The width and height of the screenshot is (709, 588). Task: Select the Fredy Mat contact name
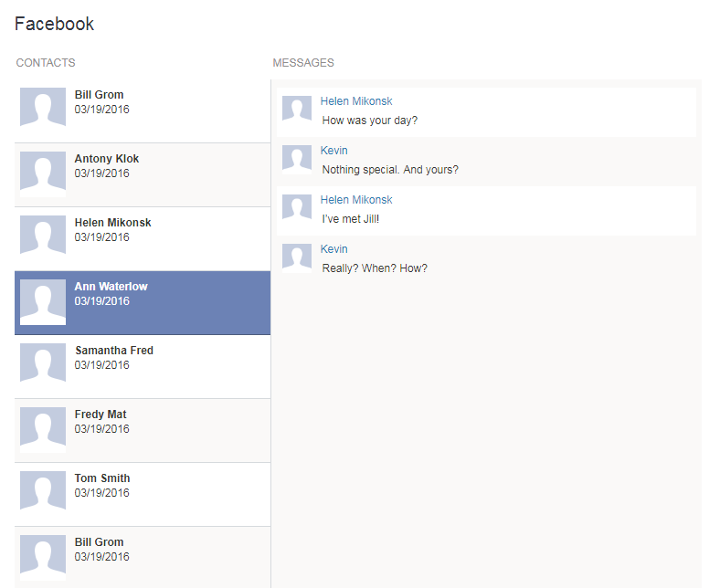click(101, 415)
